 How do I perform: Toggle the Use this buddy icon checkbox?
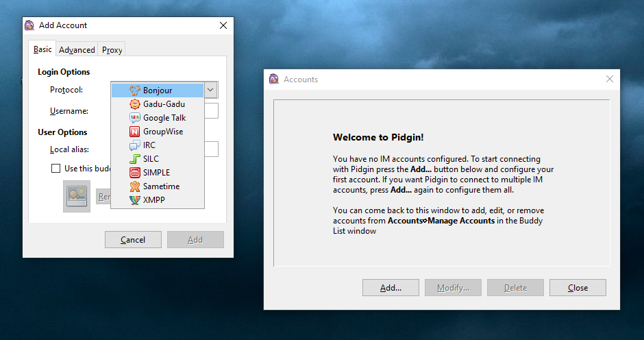click(56, 169)
